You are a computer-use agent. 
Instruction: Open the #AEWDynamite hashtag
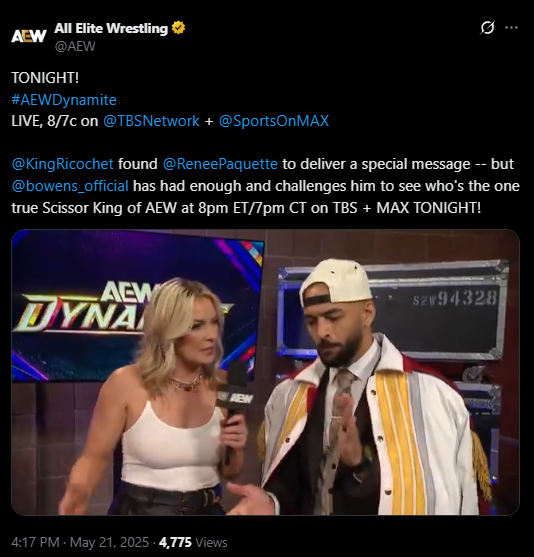tap(64, 100)
